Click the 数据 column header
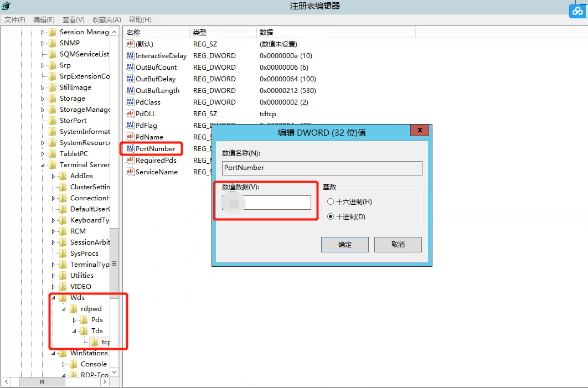The image size is (588, 388). pos(336,32)
